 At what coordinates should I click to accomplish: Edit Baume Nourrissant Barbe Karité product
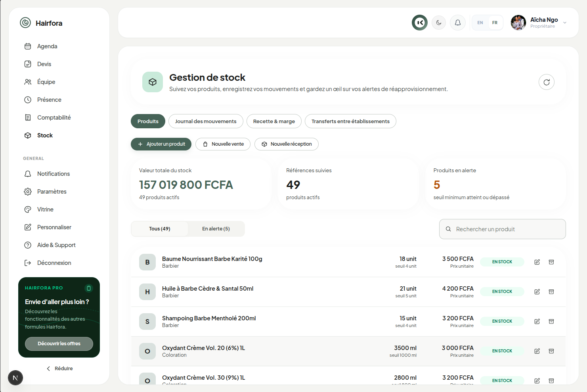coord(537,262)
